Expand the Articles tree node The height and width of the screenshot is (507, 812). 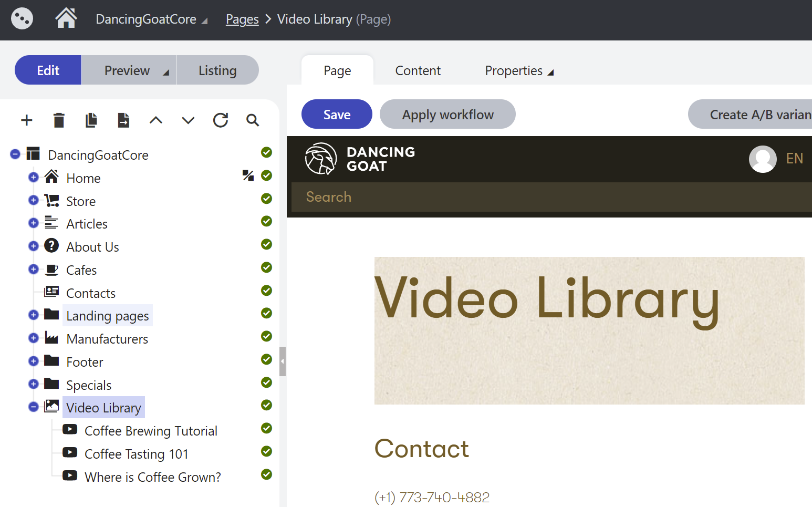34,223
